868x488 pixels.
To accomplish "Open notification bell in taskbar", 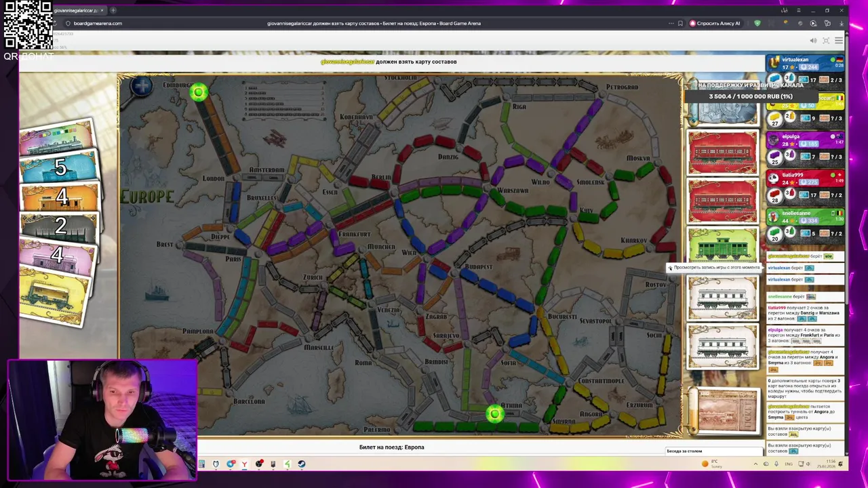I will click(840, 464).
